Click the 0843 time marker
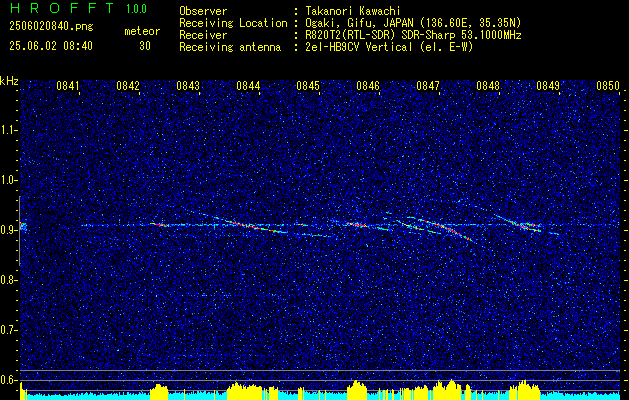This screenshot has width=629, height=400. pos(188,86)
